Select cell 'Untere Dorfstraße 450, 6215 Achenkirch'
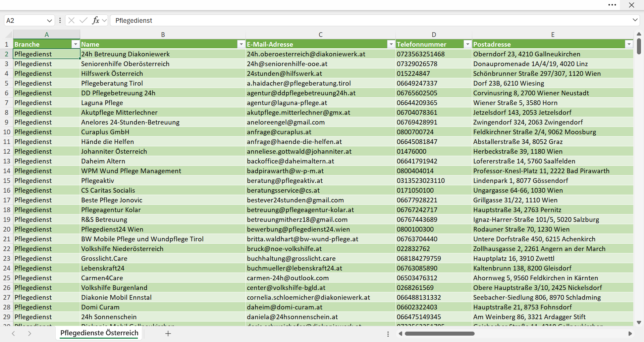The height and width of the screenshot is (342, 644). 553,239
